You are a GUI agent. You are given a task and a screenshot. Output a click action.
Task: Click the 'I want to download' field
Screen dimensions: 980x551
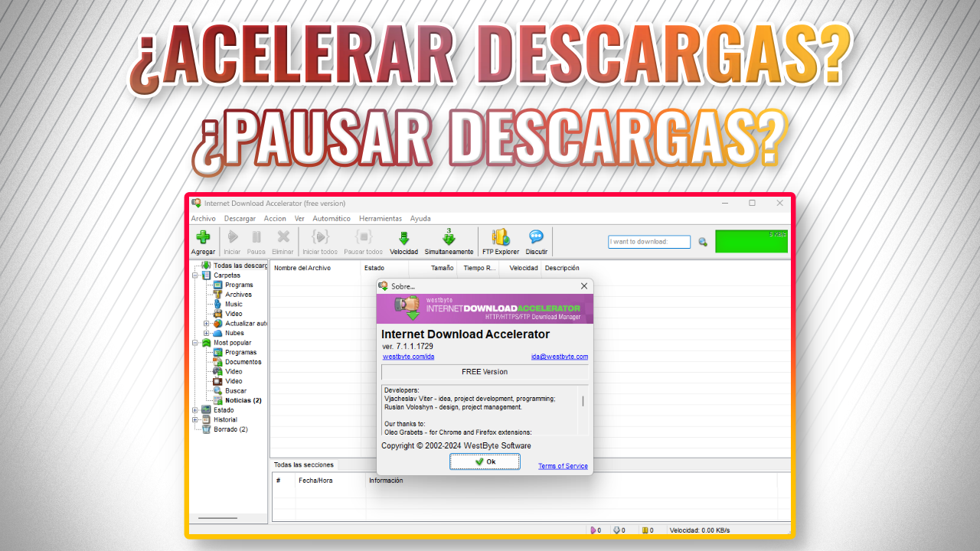coord(649,242)
